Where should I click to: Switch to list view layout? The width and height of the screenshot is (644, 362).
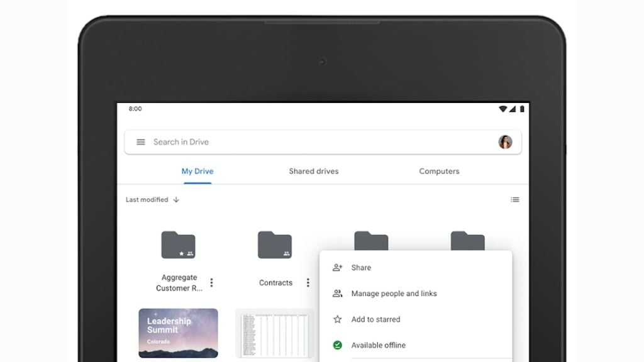(x=514, y=199)
